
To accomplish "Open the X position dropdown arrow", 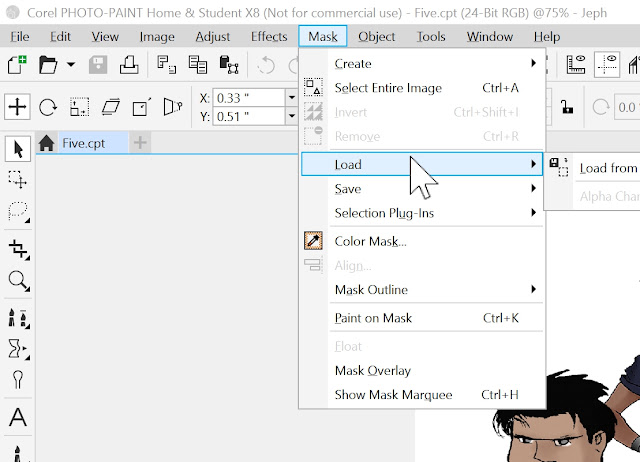I will coord(291,98).
